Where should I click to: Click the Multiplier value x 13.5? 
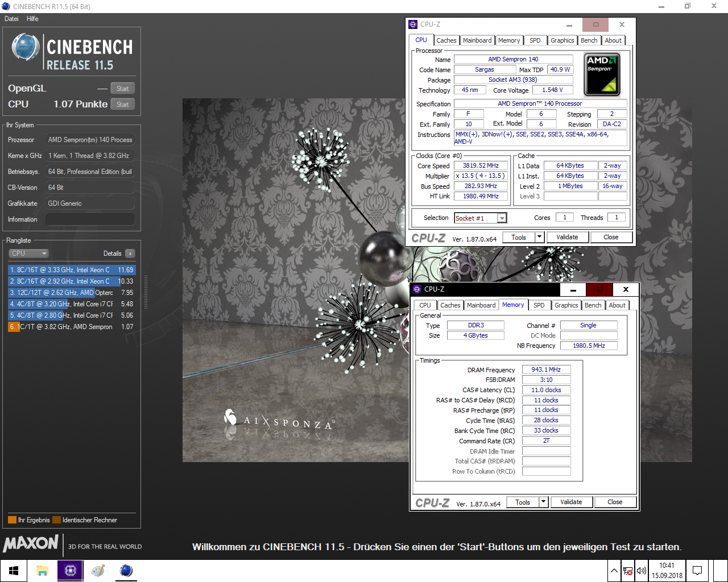coord(481,176)
